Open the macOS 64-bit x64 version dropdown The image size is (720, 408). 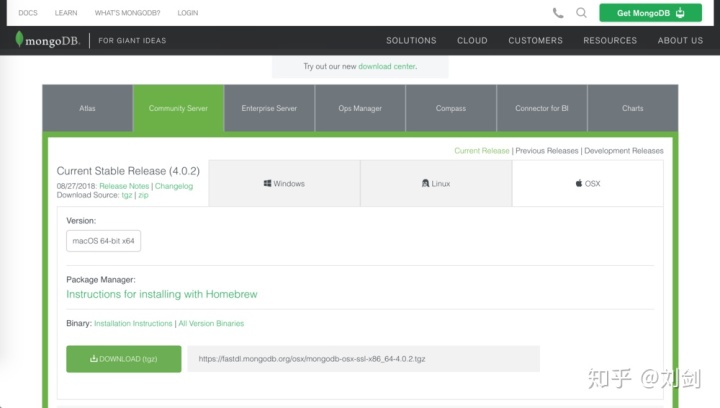103,240
